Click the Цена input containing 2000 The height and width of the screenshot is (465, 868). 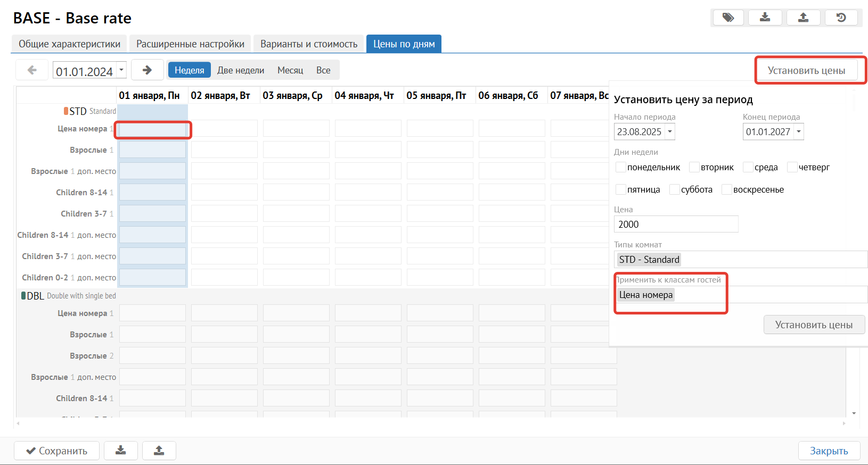(x=676, y=224)
